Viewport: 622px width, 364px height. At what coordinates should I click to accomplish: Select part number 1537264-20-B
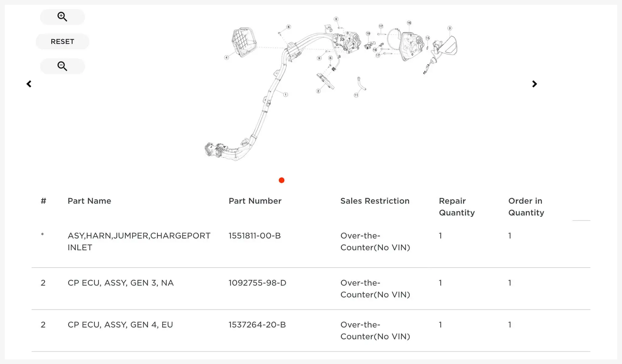point(257,325)
